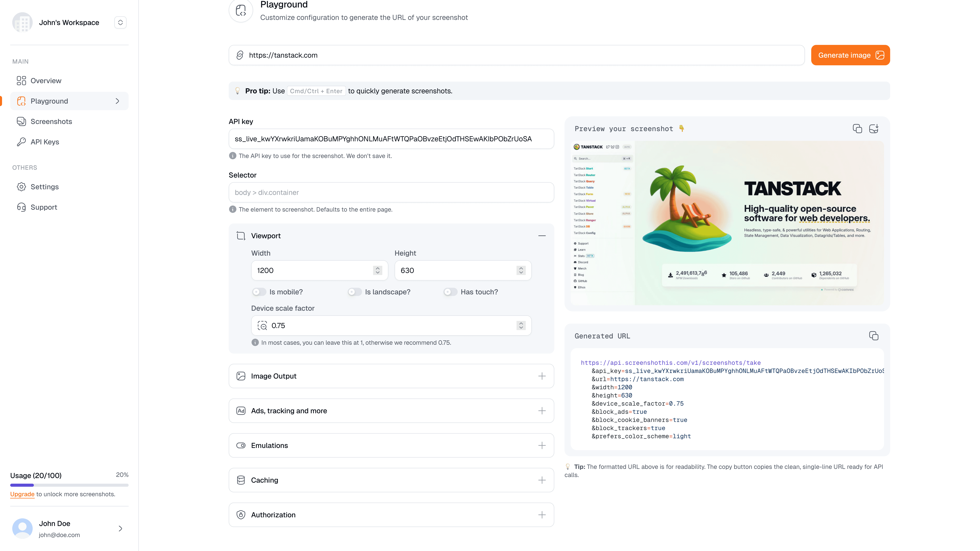The width and height of the screenshot is (980, 551).
Task: Open the Screenshots section in the sidebar
Action: pyautogui.click(x=51, y=121)
